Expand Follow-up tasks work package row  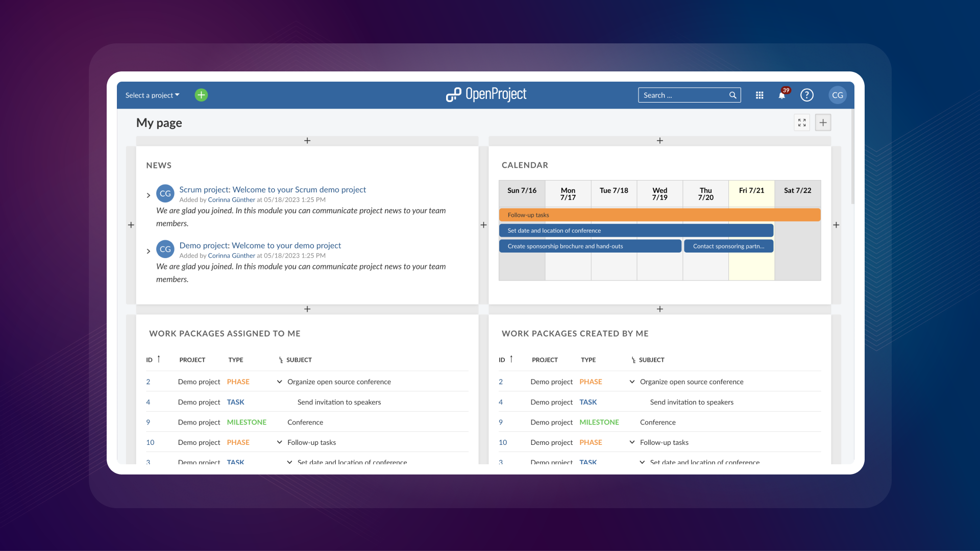pos(279,442)
